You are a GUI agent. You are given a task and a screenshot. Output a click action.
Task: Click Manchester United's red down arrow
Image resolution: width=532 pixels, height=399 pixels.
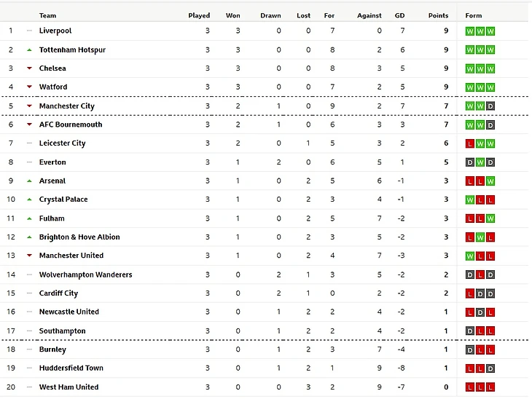[29, 256]
